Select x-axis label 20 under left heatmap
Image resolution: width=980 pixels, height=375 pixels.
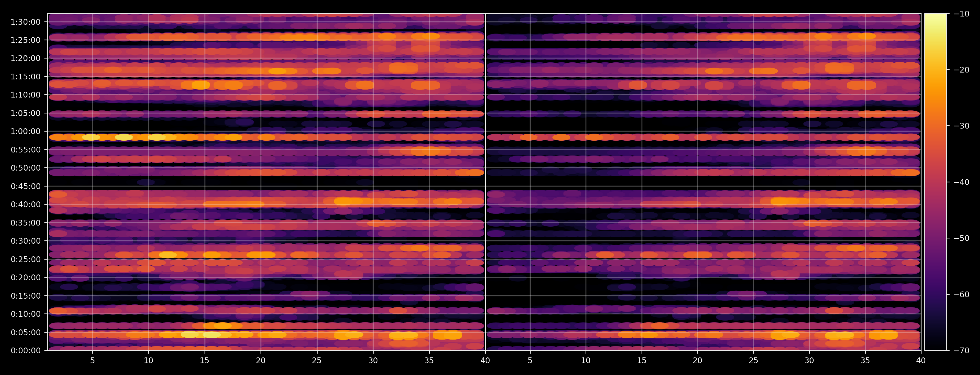pyautogui.click(x=261, y=360)
